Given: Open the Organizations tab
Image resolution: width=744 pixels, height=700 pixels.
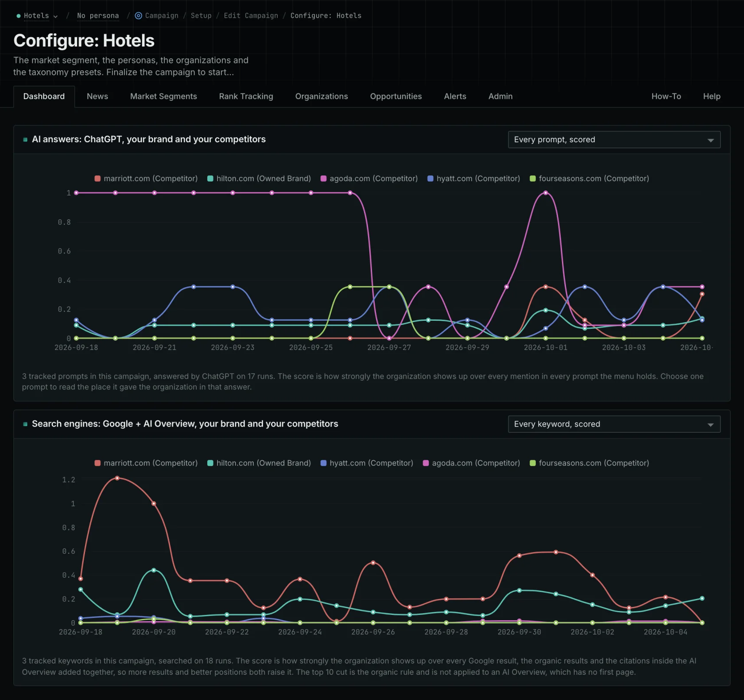Looking at the screenshot, I should 322,96.
